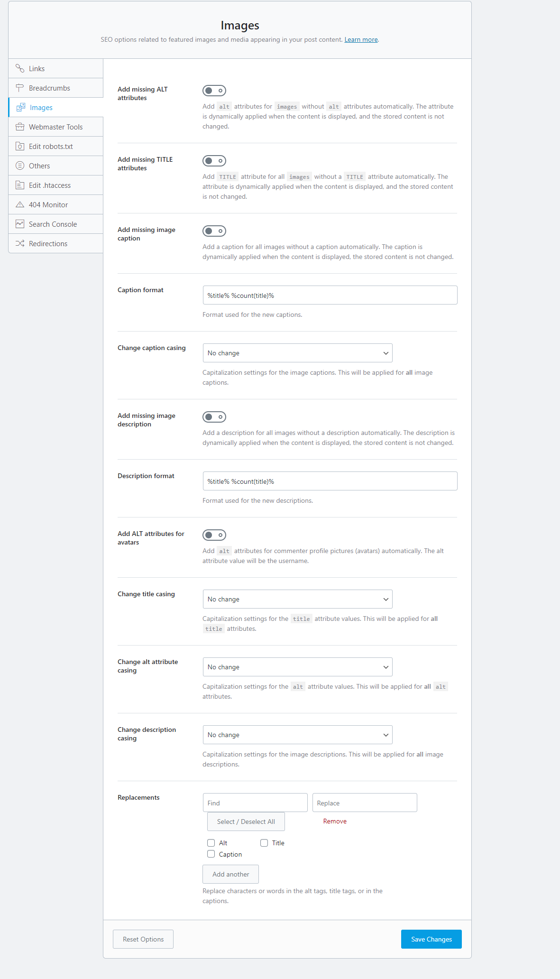Check the Caption replacement checkbox
Image resolution: width=560 pixels, height=979 pixels.
tap(211, 854)
